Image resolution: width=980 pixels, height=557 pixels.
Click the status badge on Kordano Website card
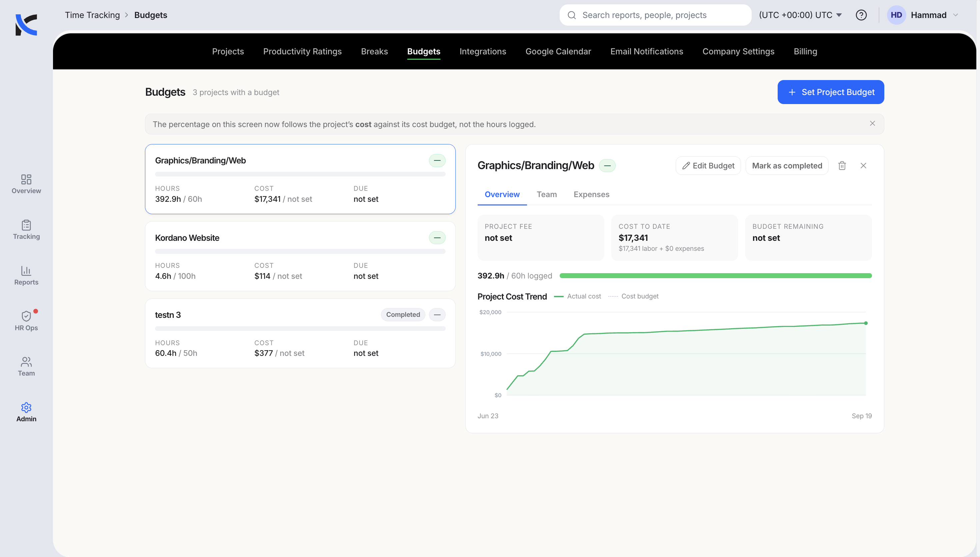[x=437, y=238]
